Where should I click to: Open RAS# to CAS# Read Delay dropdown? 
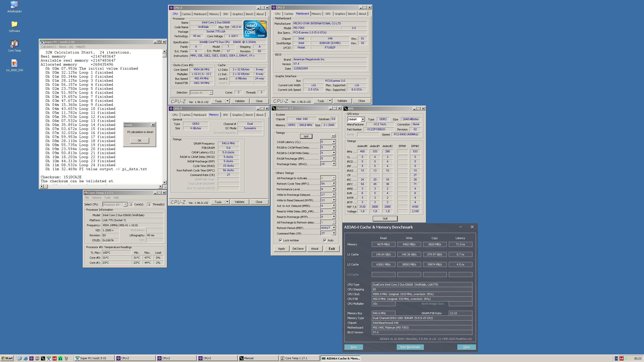pyautogui.click(x=334, y=147)
